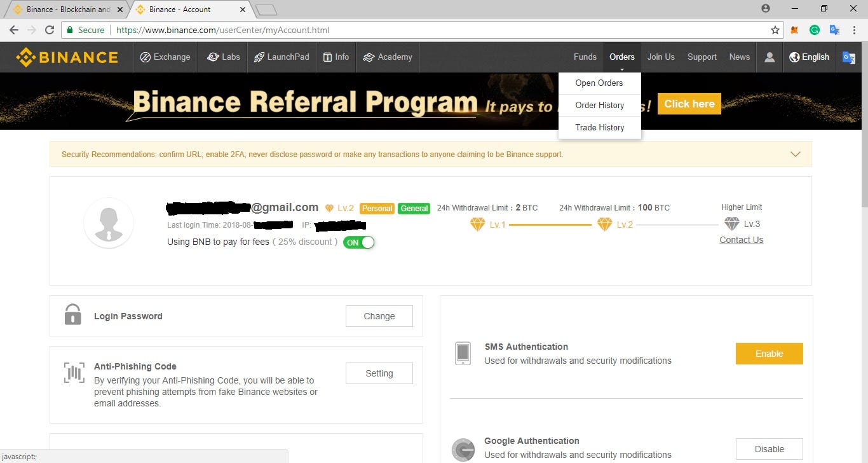Select Order History from dropdown
Image resolution: width=868 pixels, height=463 pixels.
599,105
